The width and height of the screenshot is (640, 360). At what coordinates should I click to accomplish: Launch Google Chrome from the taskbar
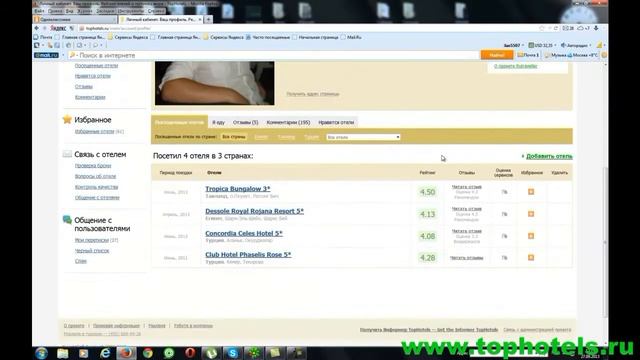coord(148,353)
